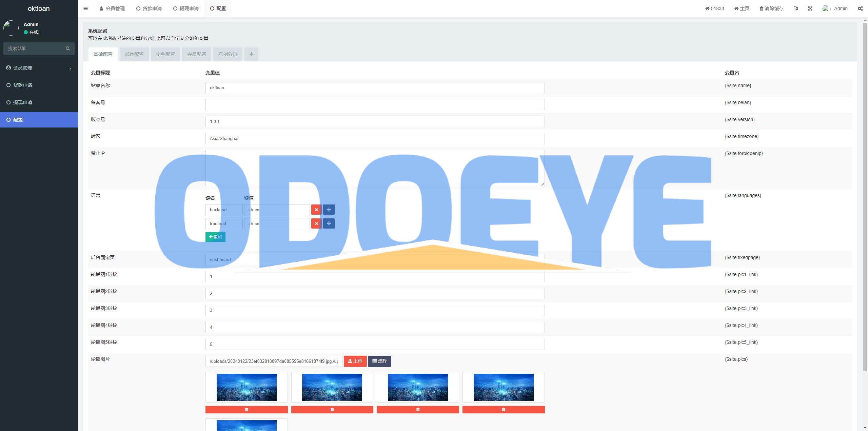Viewport: 868px width, 431px height.
Task: Open the language switch icon
Action: coord(796,8)
